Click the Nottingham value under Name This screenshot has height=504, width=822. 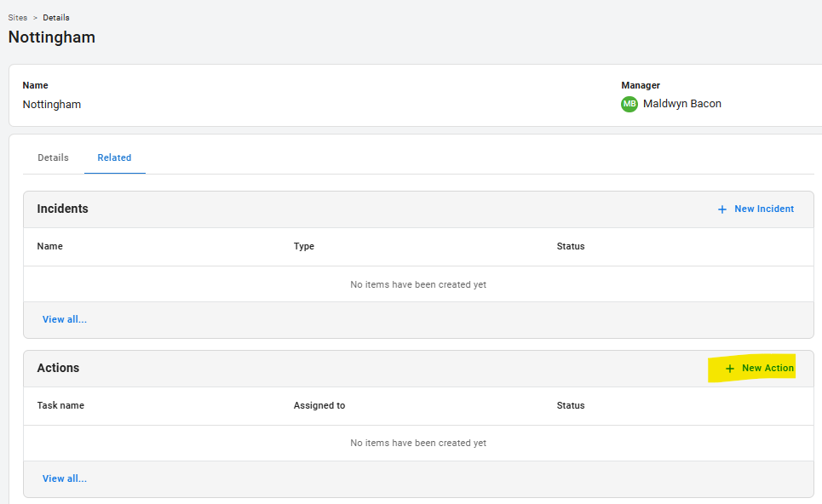pyautogui.click(x=52, y=105)
